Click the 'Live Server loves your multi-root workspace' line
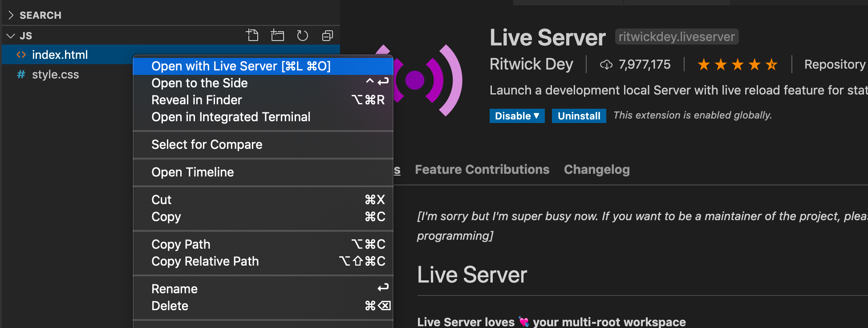868x328 pixels. [x=552, y=322]
